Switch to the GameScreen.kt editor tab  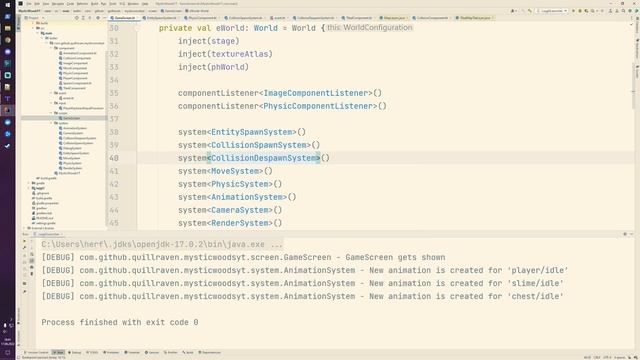coord(124,18)
